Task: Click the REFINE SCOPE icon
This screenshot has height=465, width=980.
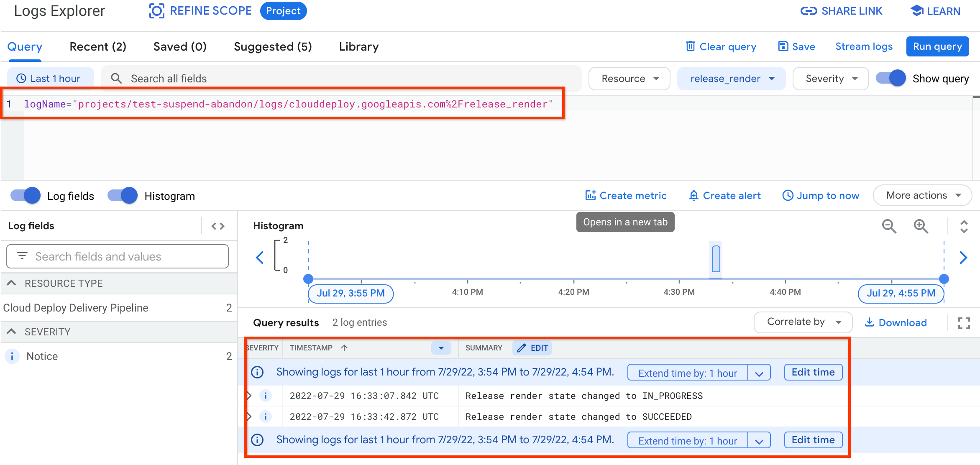Action: [156, 11]
